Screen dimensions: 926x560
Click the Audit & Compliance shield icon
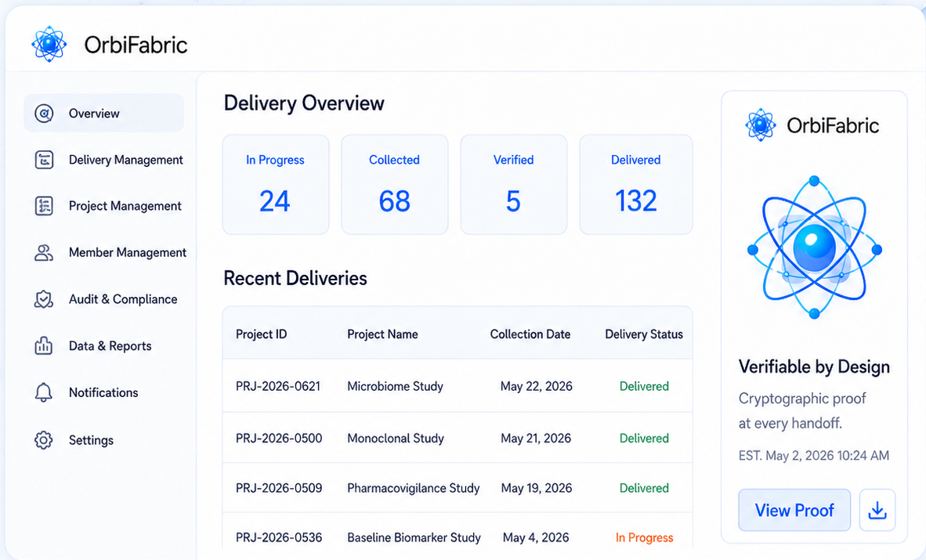click(44, 299)
